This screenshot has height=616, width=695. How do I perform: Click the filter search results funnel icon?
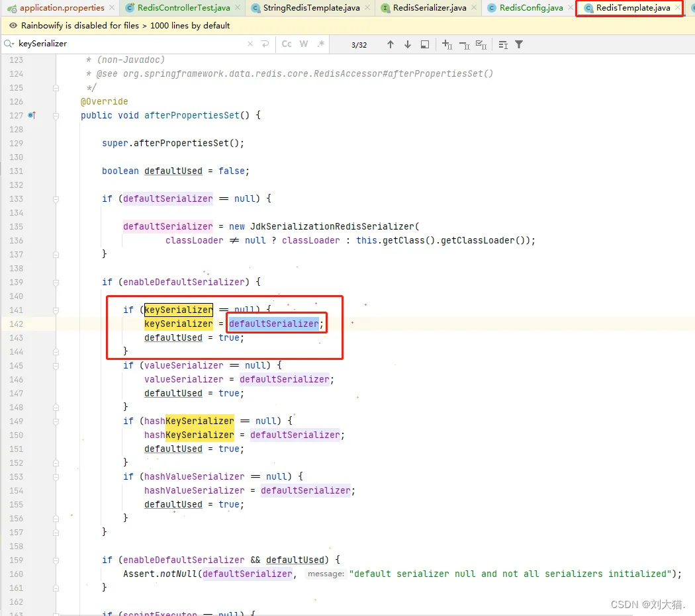pyautogui.click(x=519, y=44)
